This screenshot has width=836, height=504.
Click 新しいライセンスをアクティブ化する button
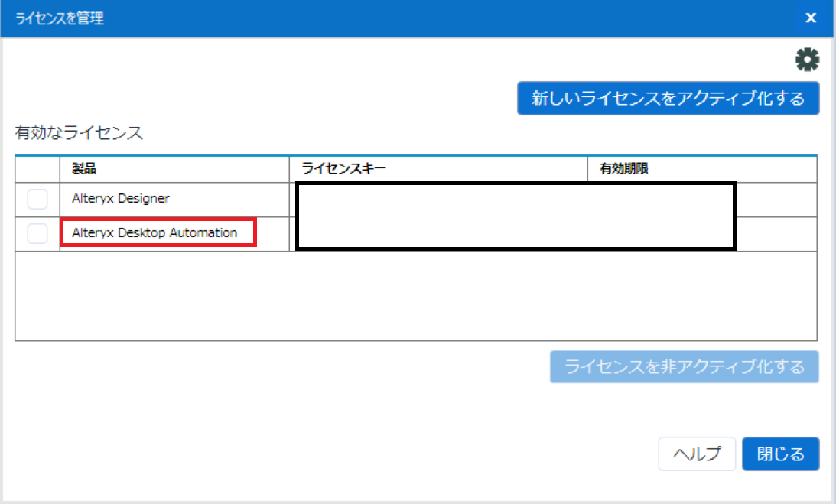(668, 98)
